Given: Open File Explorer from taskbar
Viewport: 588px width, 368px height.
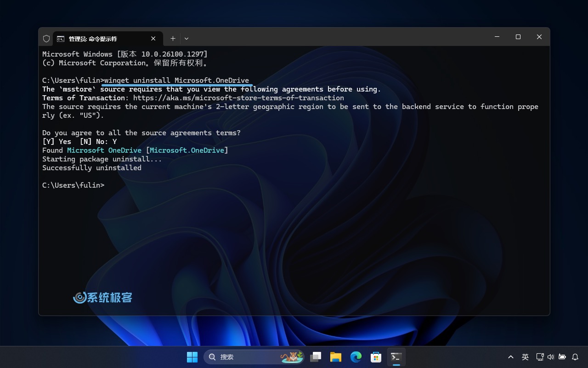Looking at the screenshot, I should pos(336,357).
